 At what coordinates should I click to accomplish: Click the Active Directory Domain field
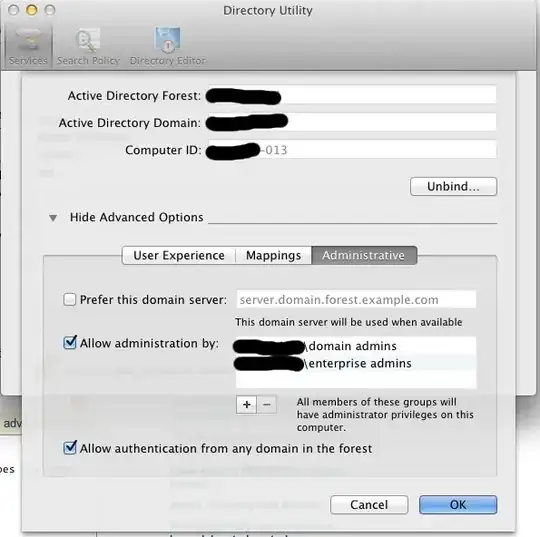pos(352,122)
